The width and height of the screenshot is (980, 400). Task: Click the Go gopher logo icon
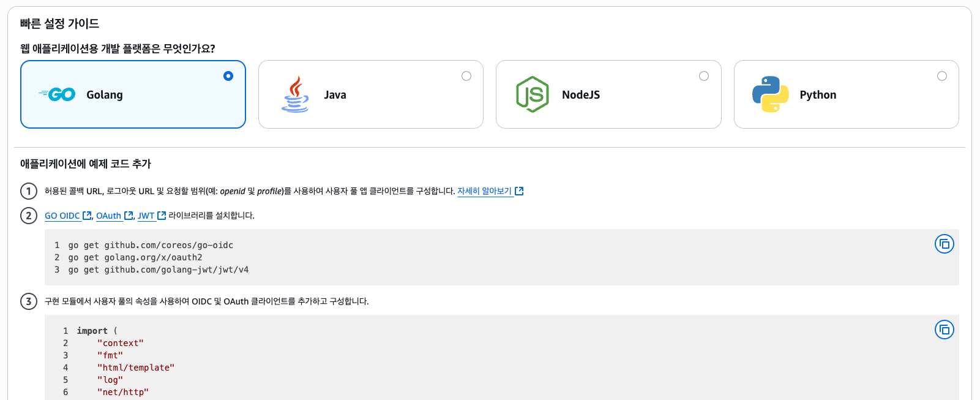point(57,94)
